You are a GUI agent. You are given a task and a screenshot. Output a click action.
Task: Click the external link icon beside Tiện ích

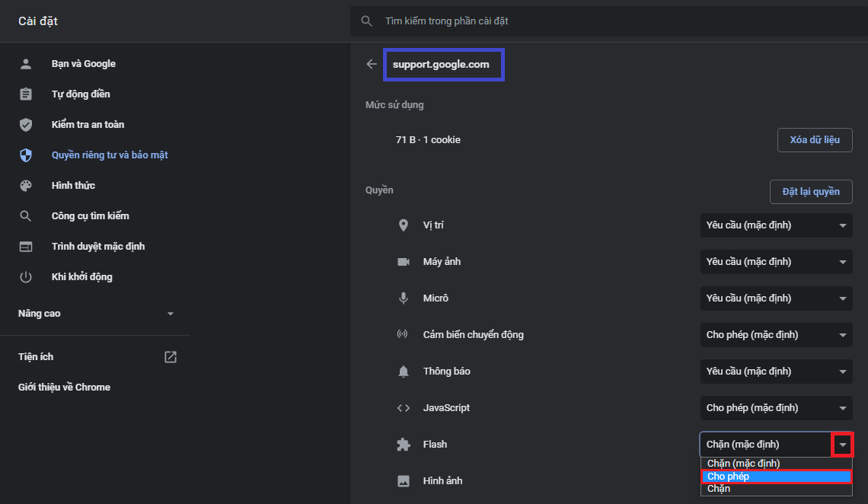171,357
